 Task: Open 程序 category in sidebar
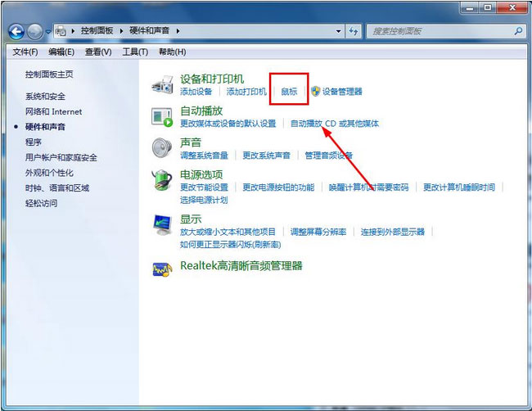tap(34, 142)
